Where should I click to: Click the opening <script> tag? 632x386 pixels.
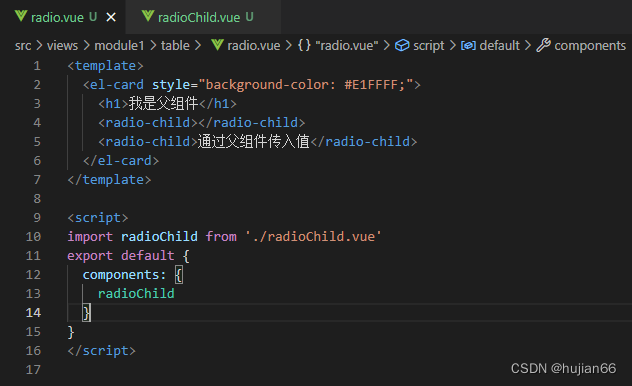(98, 218)
